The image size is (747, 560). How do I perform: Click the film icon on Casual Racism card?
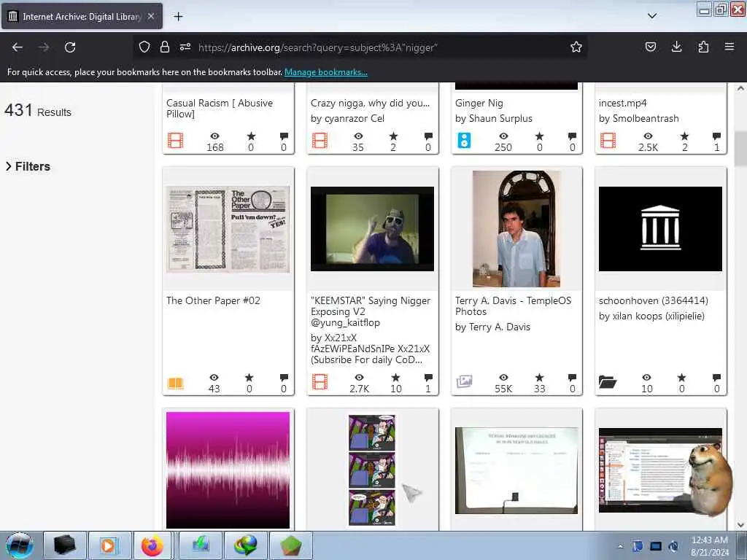point(175,141)
